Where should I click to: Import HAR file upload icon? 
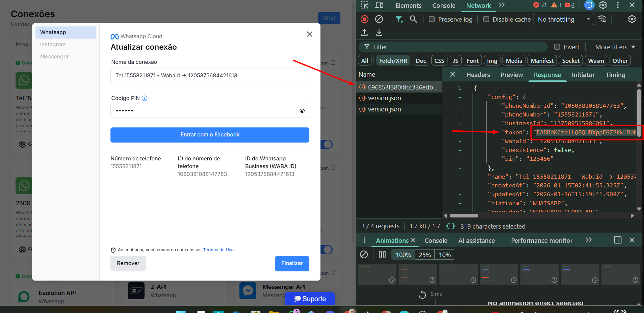coord(364,32)
